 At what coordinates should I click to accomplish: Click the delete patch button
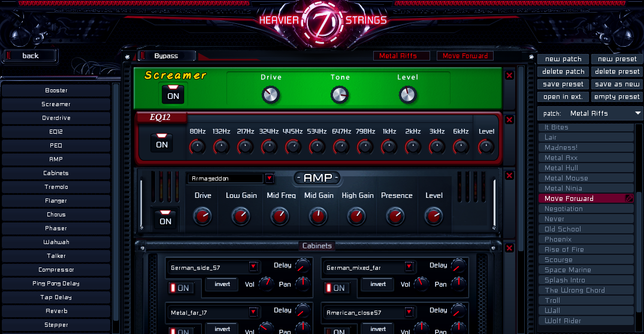(x=563, y=71)
